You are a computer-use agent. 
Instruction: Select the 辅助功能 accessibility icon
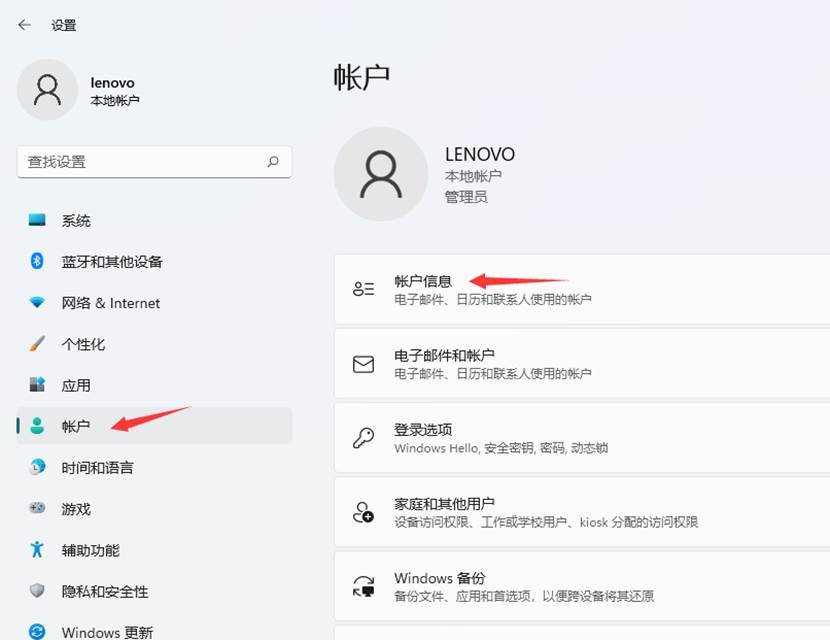36,549
